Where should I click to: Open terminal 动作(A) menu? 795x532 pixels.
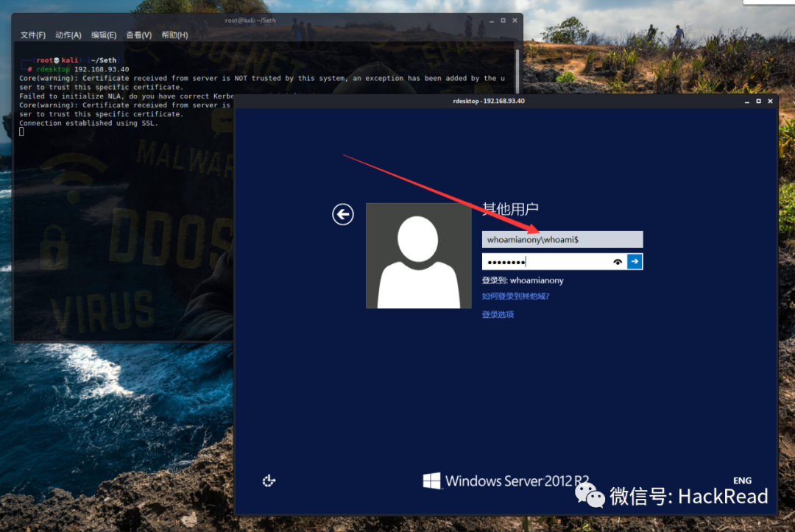click(x=68, y=35)
